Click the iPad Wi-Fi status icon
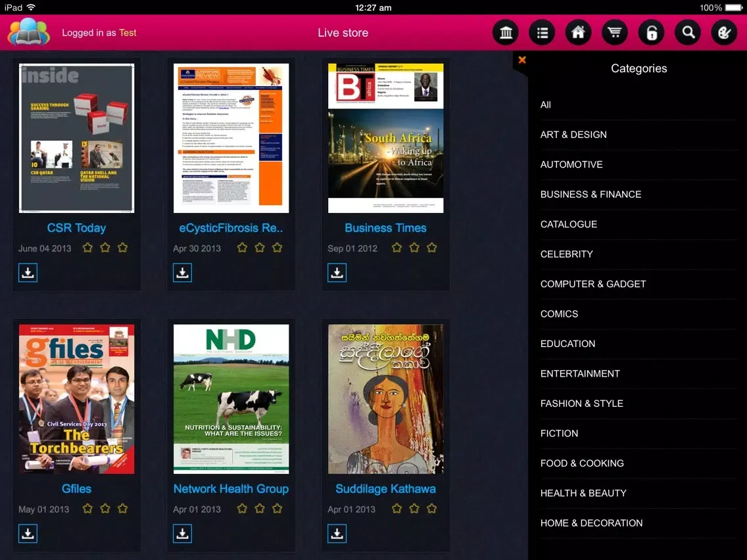 (31, 7)
